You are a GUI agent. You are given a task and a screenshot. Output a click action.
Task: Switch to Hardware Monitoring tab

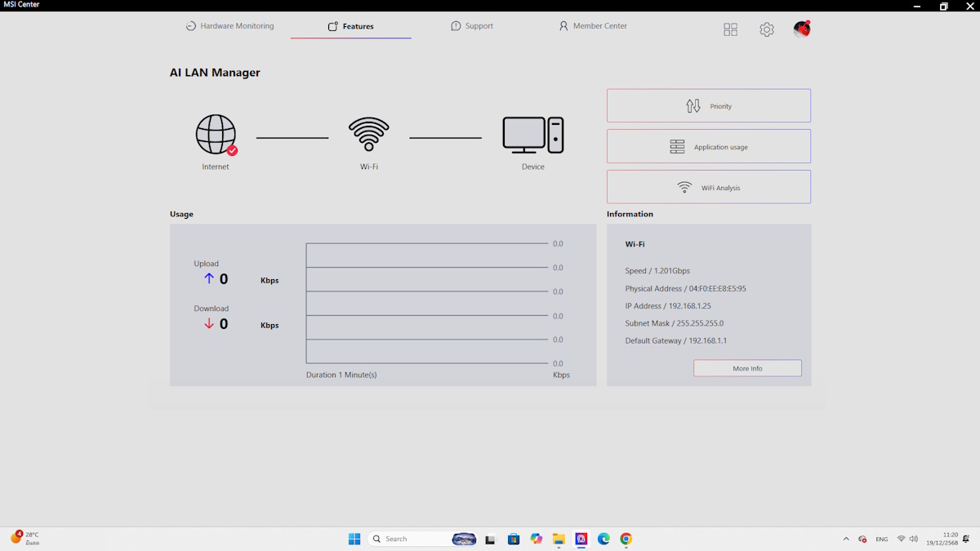click(229, 26)
